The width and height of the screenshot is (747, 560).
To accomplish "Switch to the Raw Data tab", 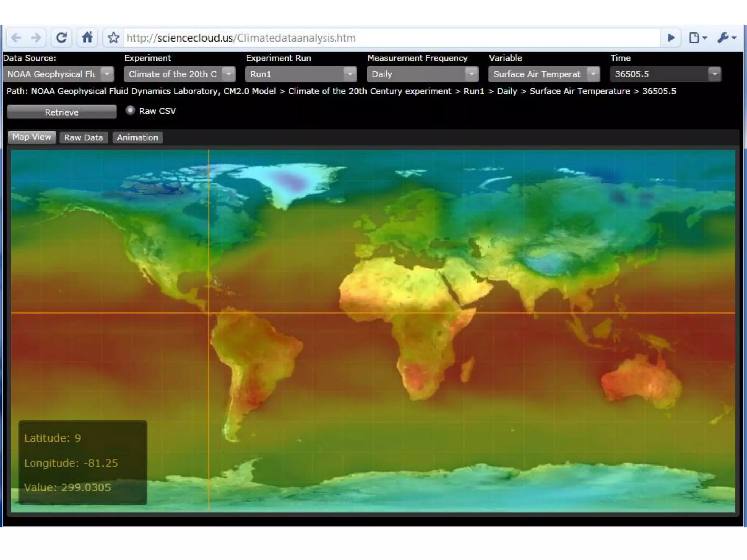I will 84,137.
